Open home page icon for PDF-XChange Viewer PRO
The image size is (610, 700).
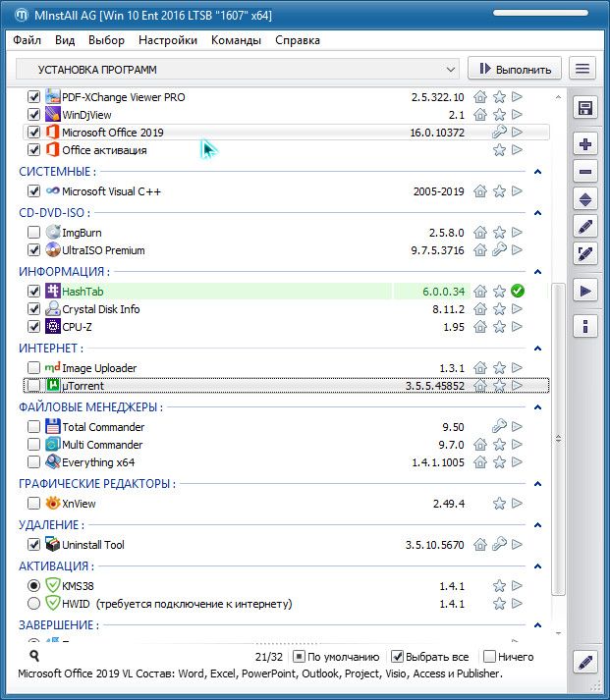pos(480,97)
